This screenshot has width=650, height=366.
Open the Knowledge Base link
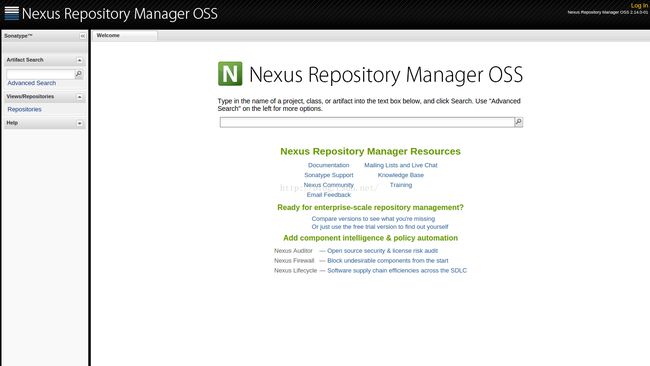pyautogui.click(x=400, y=175)
